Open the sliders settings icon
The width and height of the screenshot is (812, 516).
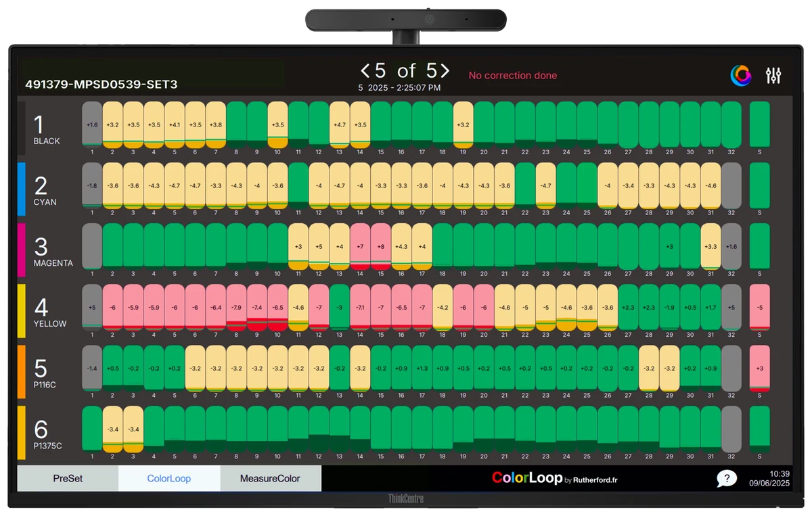[x=773, y=76]
